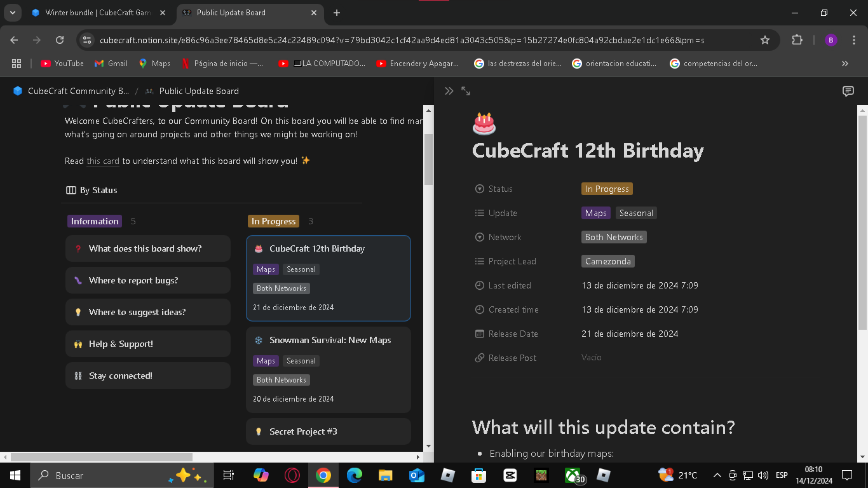The height and width of the screenshot is (488, 868).
Task: Click Both Networks value in panel
Action: [x=614, y=237]
